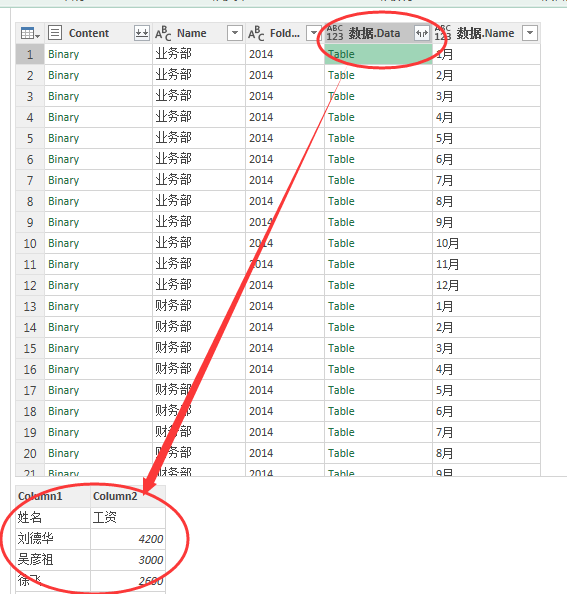Open the Table link in row 10
Image resolution: width=567 pixels, height=594 pixels.
point(341,243)
